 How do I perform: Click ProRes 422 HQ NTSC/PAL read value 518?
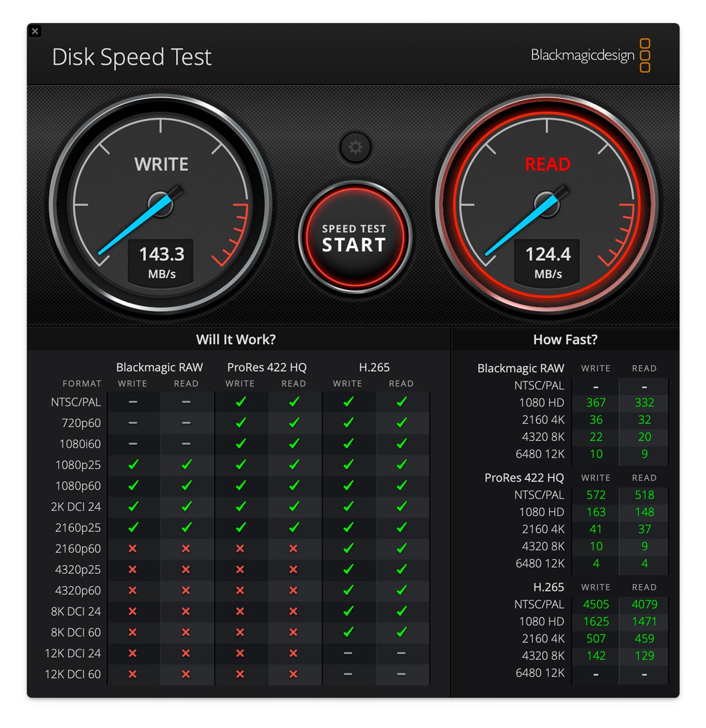click(644, 495)
